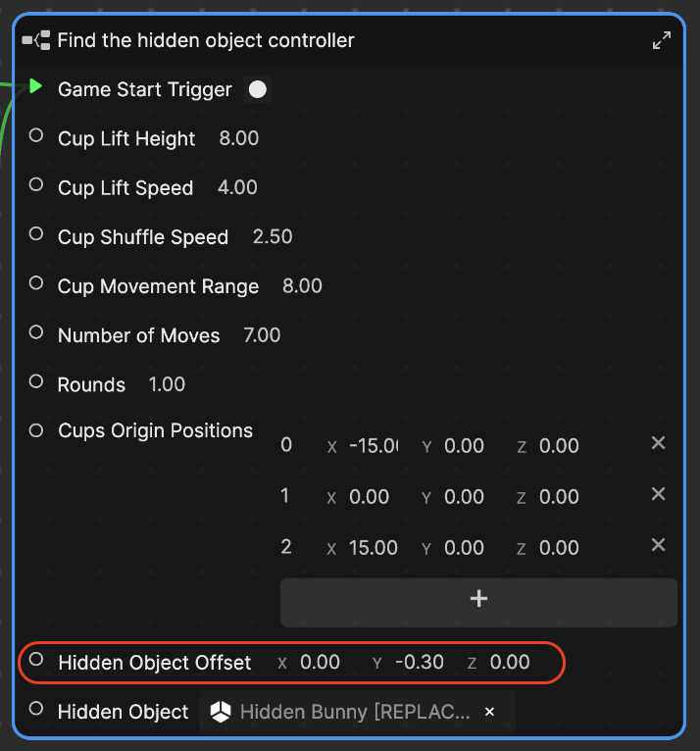Edit the Cup Lift Speed value
700x751 pixels.
pos(237,188)
